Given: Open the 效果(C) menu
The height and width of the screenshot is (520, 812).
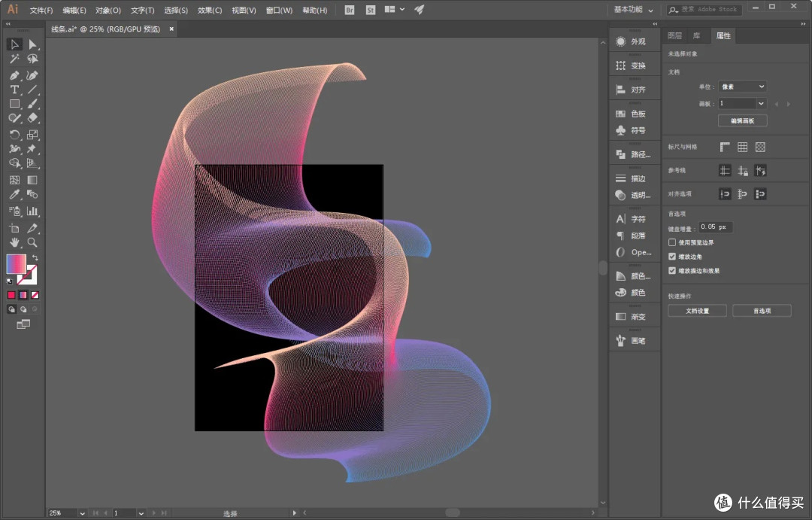Looking at the screenshot, I should pyautogui.click(x=210, y=10).
